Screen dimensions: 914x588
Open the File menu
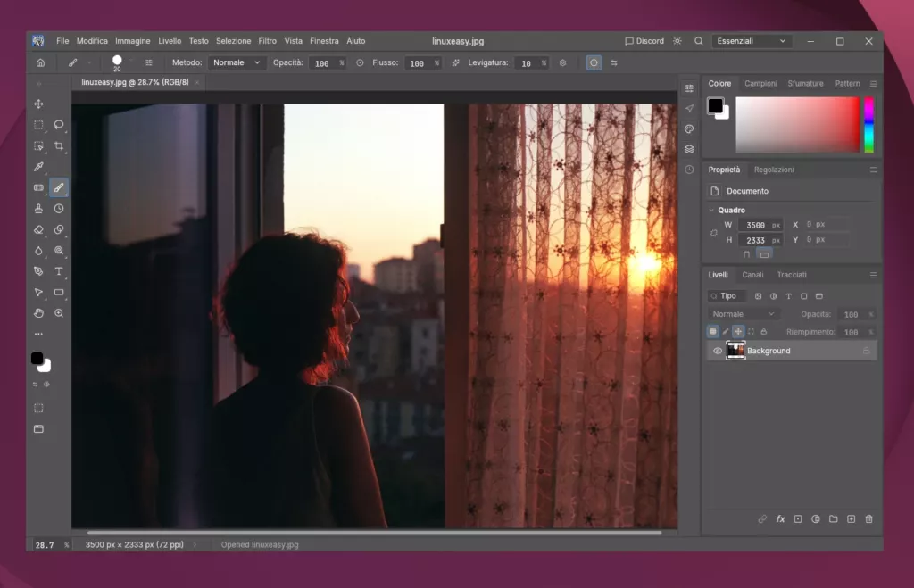click(x=62, y=41)
